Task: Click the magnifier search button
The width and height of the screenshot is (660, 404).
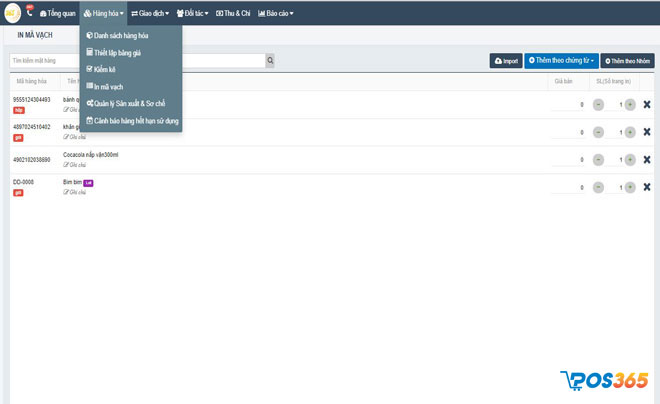Action: (270, 61)
